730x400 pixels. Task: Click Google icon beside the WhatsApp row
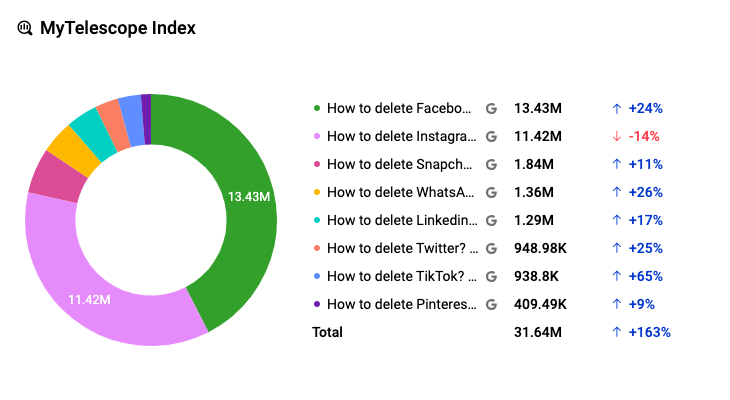pyautogui.click(x=491, y=192)
